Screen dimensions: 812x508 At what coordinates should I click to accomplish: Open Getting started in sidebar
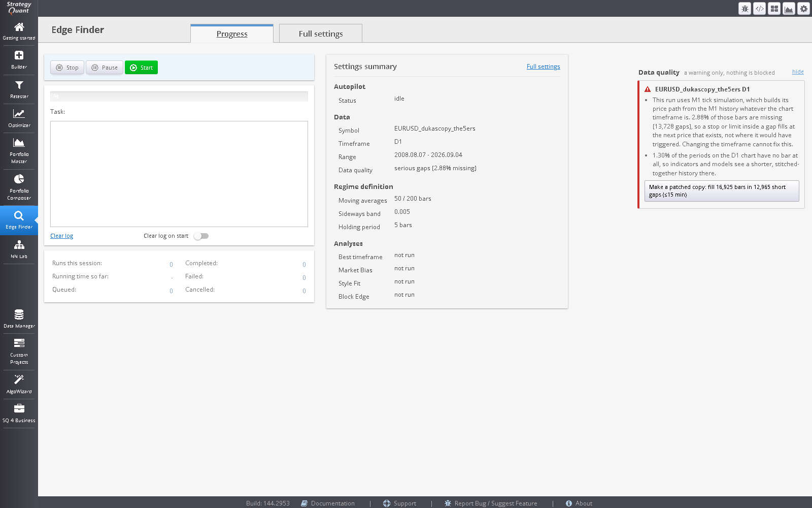[x=19, y=31]
